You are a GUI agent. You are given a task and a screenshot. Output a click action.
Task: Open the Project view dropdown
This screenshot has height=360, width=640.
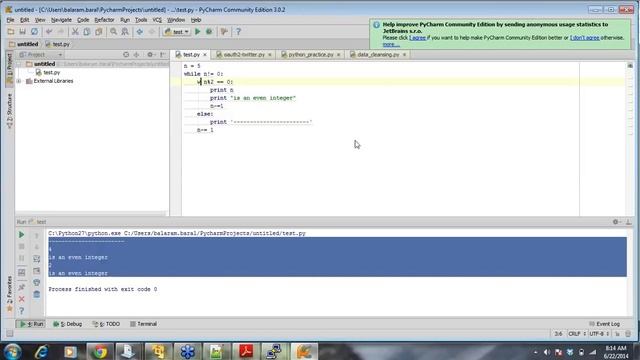tap(41, 54)
